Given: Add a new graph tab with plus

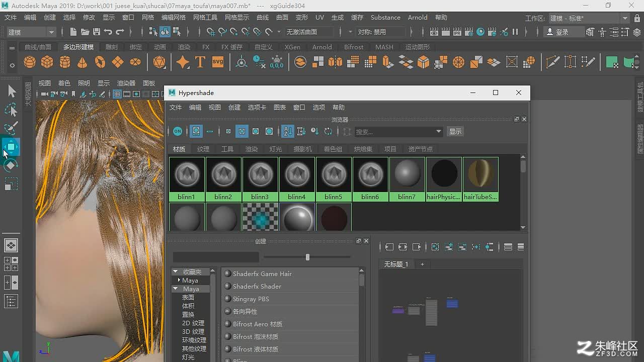Looking at the screenshot, I should 422,264.
